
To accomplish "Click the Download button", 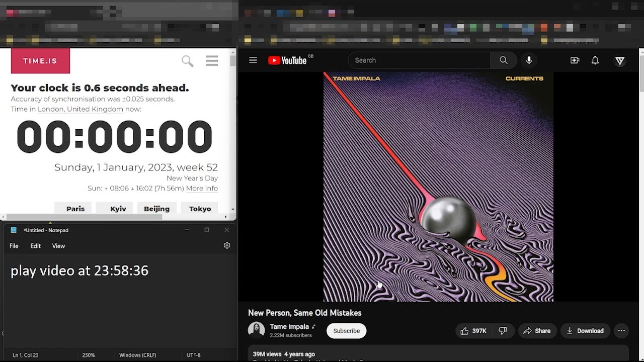I will (586, 331).
